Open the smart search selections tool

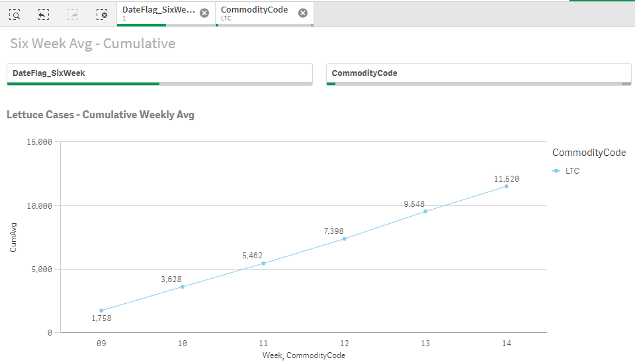pyautogui.click(x=15, y=14)
